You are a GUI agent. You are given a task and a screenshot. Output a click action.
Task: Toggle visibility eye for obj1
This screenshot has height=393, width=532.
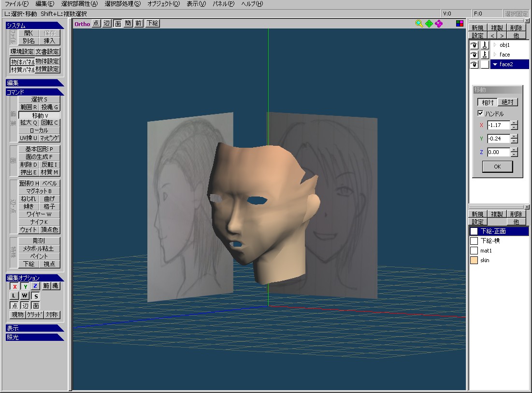pyautogui.click(x=474, y=45)
